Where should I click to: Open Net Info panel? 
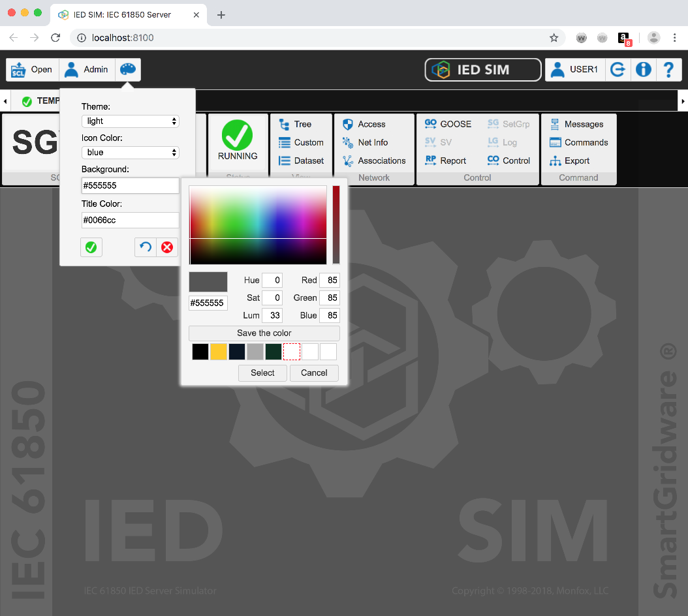coord(365,143)
